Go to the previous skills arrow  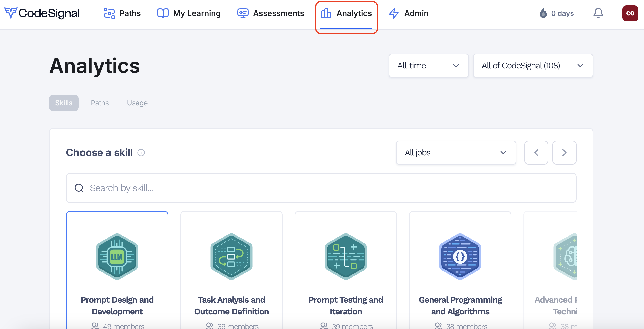[536, 153]
